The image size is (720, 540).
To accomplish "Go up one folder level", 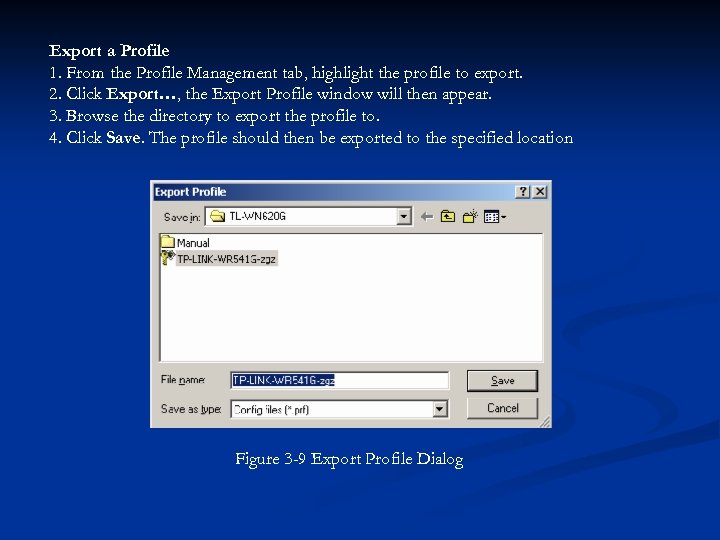I will click(x=448, y=216).
